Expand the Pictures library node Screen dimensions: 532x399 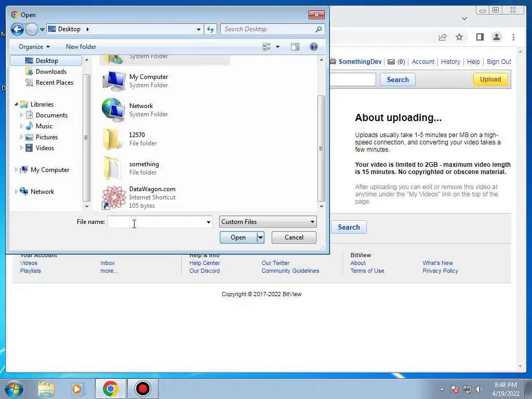point(21,137)
